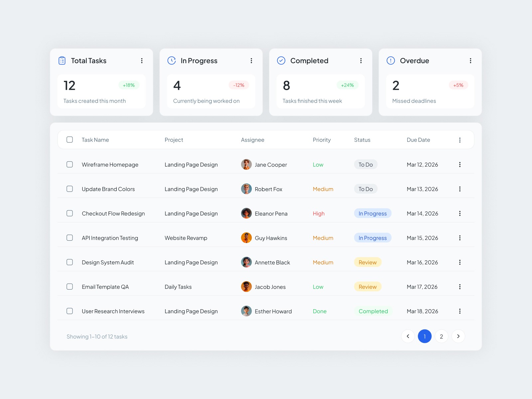
Task: Open row actions for Wireframe Homepage
Action: pyautogui.click(x=460, y=165)
